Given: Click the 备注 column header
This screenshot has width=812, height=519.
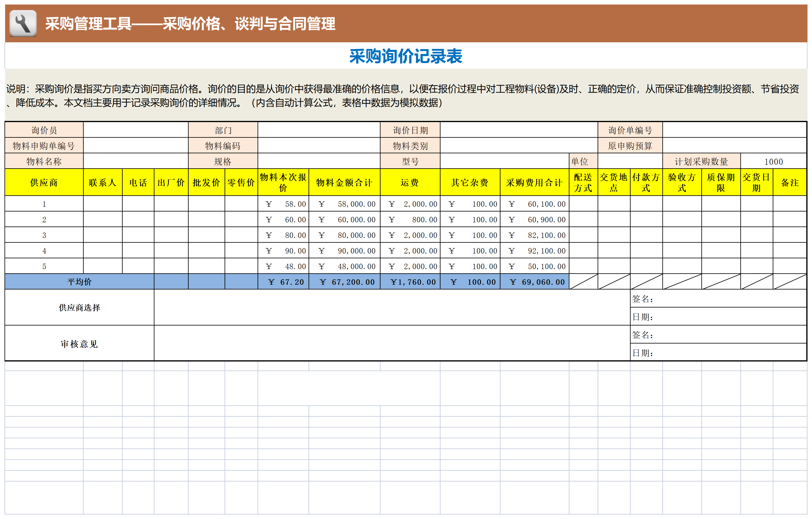Looking at the screenshot, I should [790, 182].
